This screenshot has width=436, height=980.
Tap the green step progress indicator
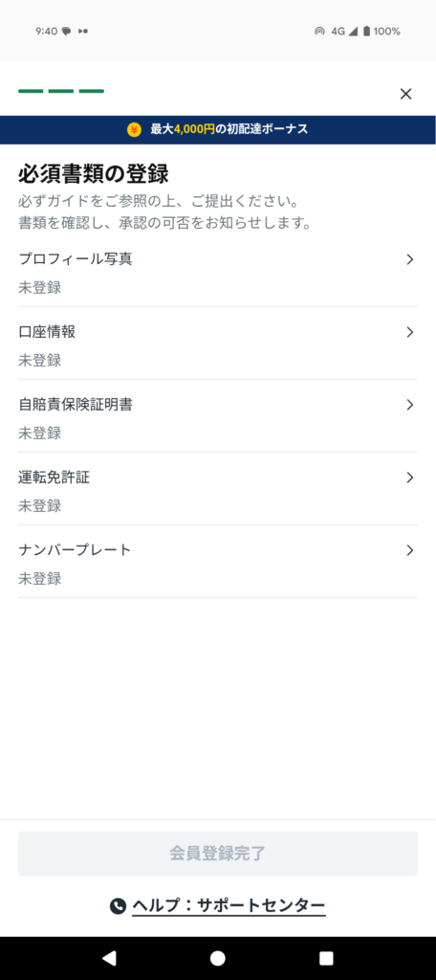pyautogui.click(x=61, y=91)
